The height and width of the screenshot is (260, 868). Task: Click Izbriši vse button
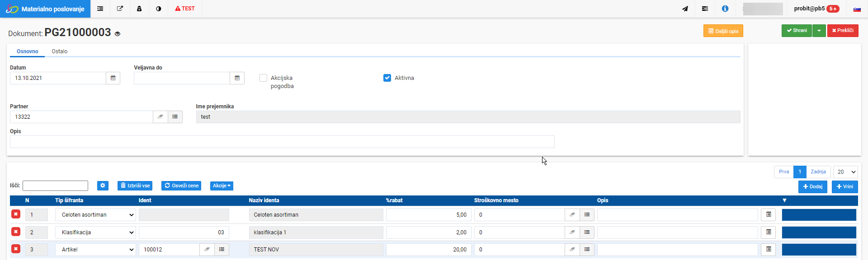coord(135,186)
